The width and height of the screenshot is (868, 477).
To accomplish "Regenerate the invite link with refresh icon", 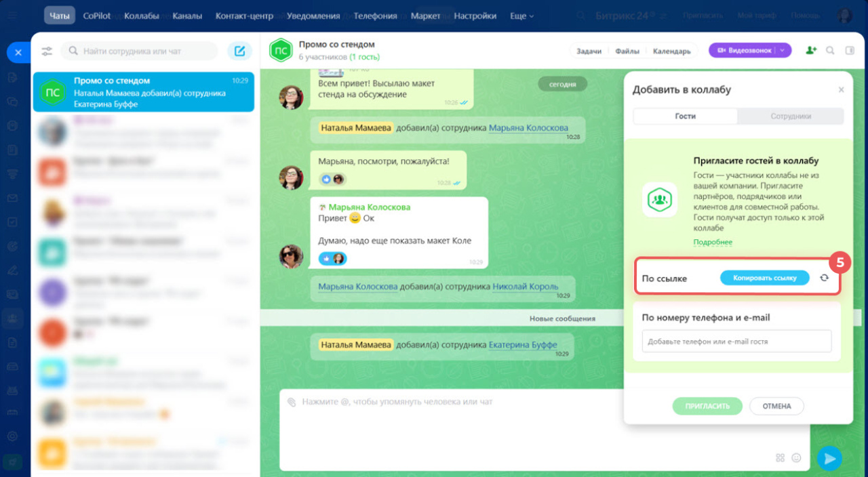I will point(824,278).
